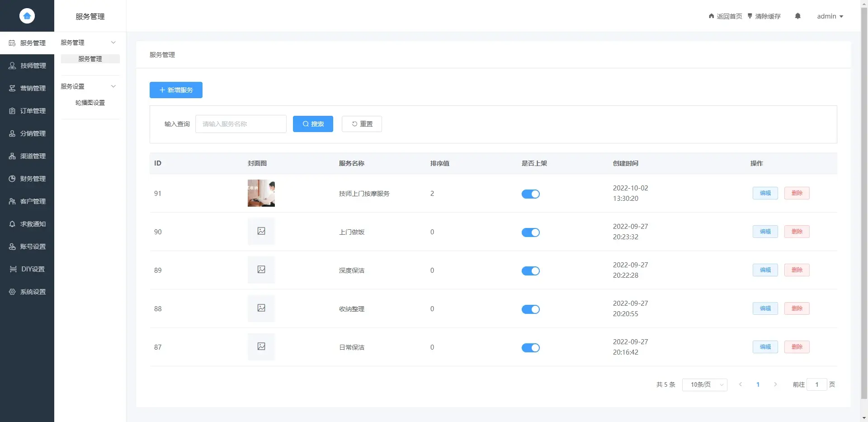Click the 搜索 button
Image resolution: width=868 pixels, height=422 pixels.
point(313,124)
